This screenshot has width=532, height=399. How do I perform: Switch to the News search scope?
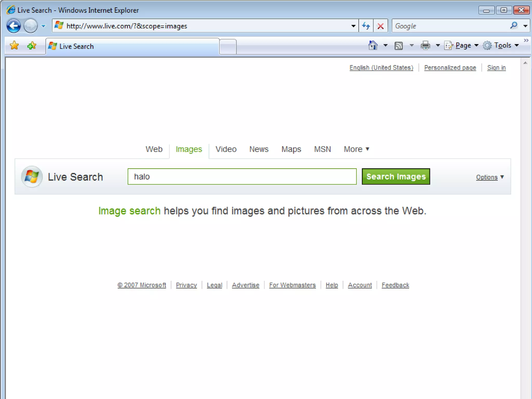259,149
